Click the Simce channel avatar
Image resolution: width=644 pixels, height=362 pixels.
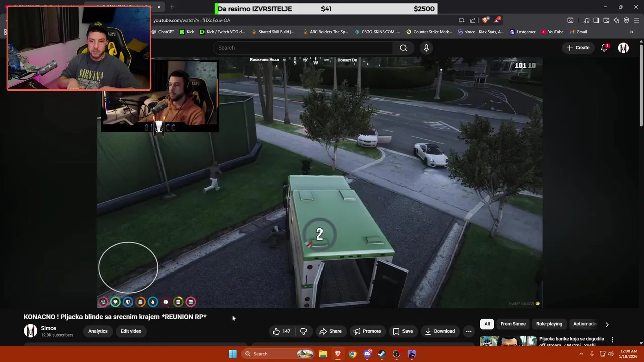pyautogui.click(x=31, y=331)
